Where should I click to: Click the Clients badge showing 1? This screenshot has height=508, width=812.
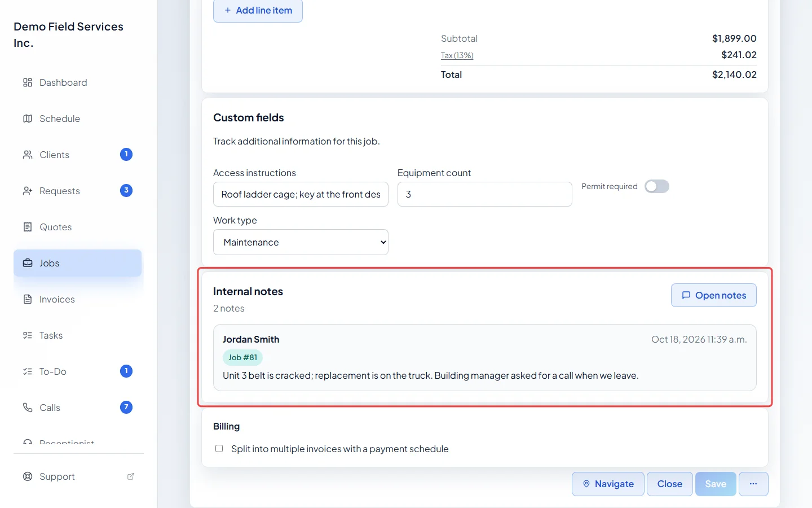126,154
